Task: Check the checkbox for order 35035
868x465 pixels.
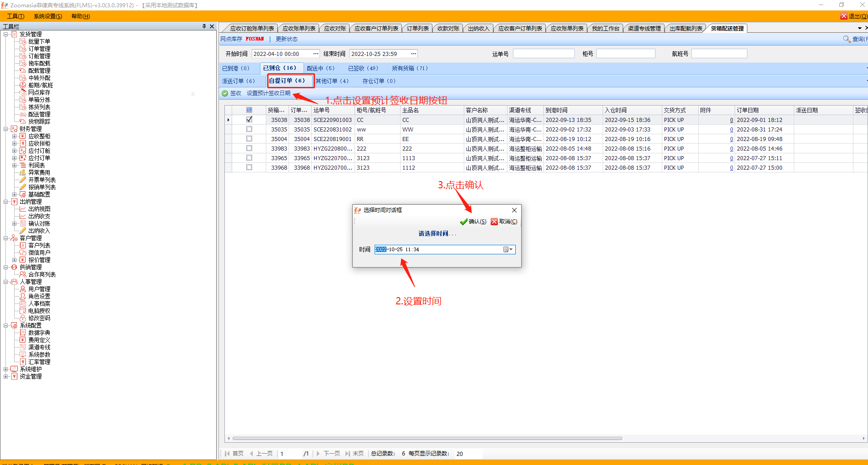Action: [249, 129]
